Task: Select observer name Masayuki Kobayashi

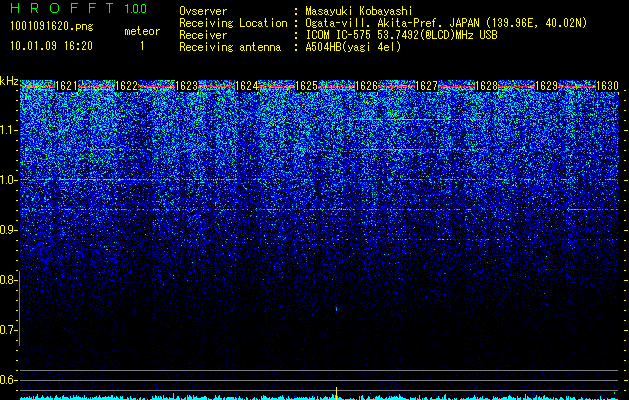Action: point(359,11)
